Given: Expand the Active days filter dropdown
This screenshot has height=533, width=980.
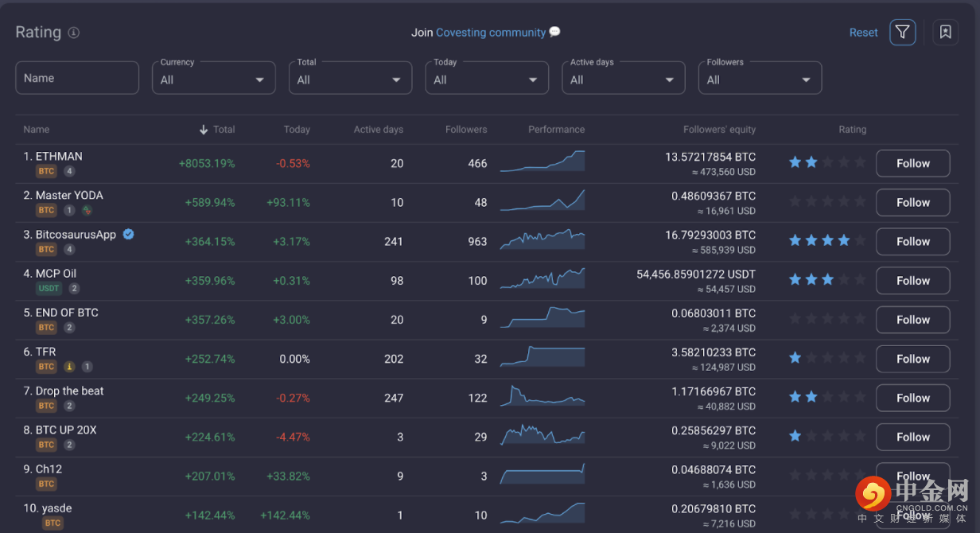Looking at the screenshot, I should (623, 79).
